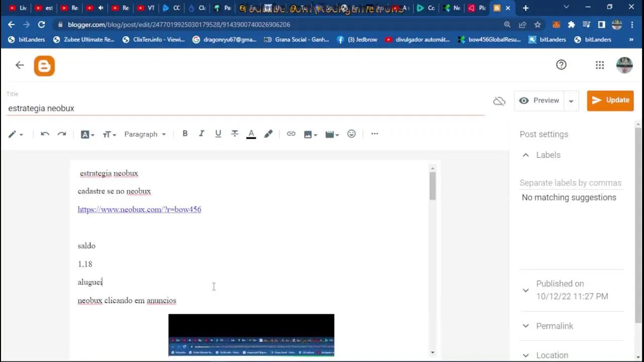Image resolution: width=644 pixels, height=362 pixels.
Task: Toggle underline formatting
Action: (x=218, y=134)
